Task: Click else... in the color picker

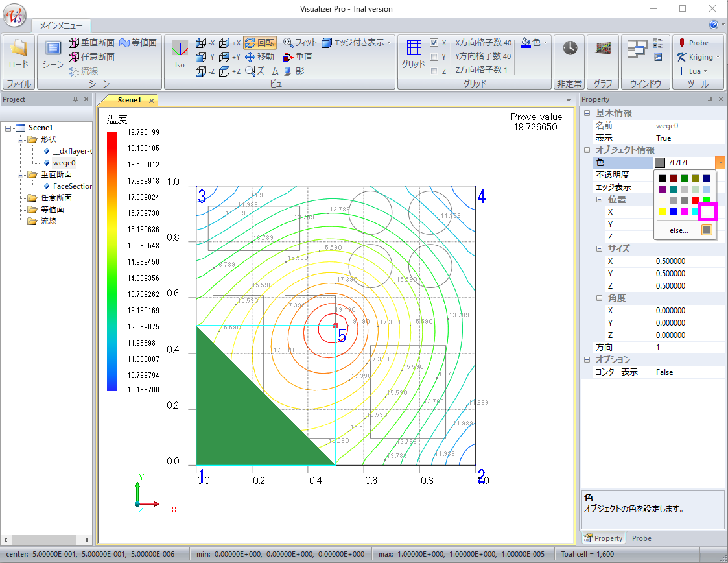Action: (x=679, y=230)
